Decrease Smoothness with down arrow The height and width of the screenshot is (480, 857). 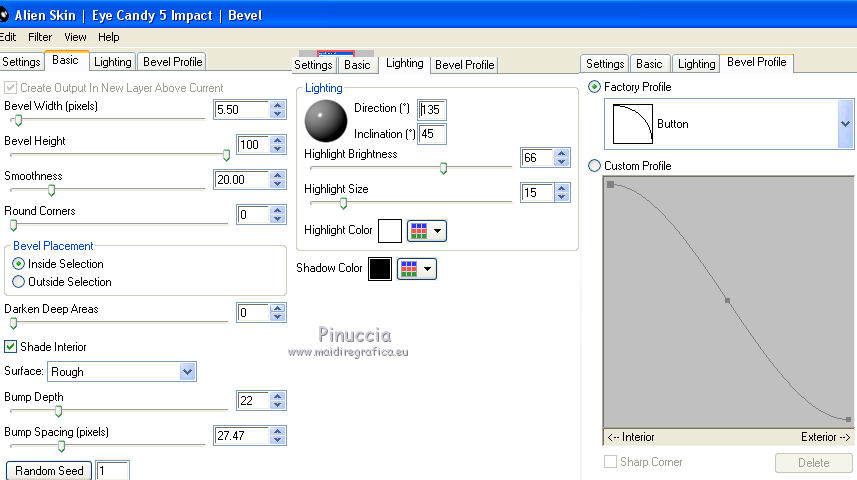point(278,184)
